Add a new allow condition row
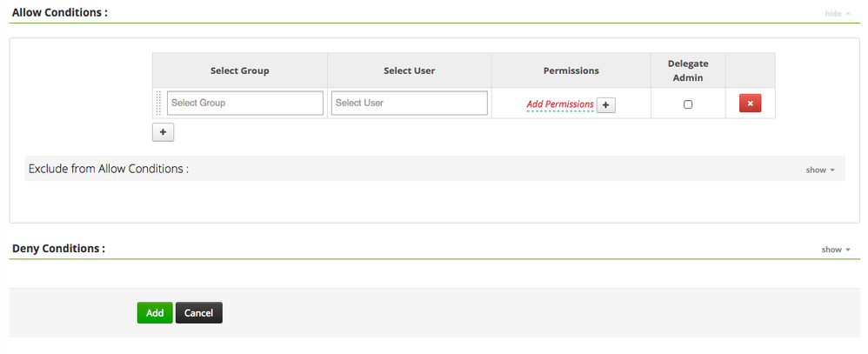This screenshot has width=868, height=354. (164, 131)
